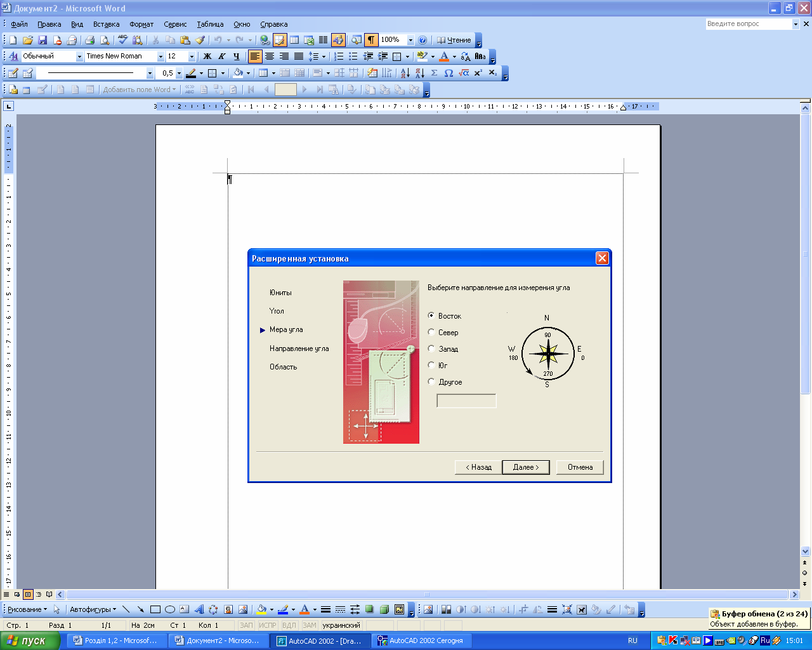Open a file with the folder icon
This screenshot has height=650, width=812.
click(27, 40)
